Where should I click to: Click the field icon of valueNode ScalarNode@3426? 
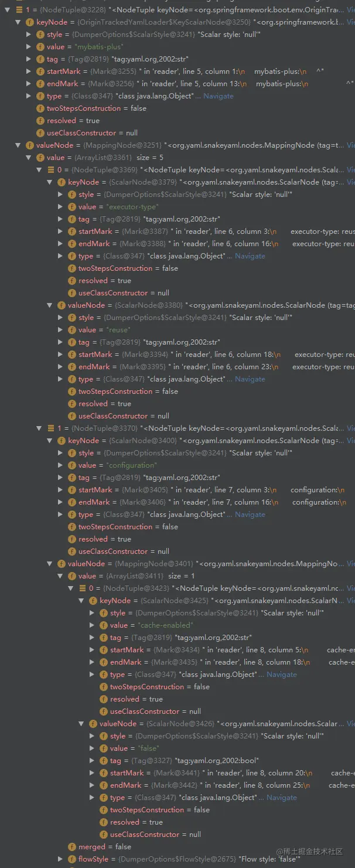(x=93, y=724)
